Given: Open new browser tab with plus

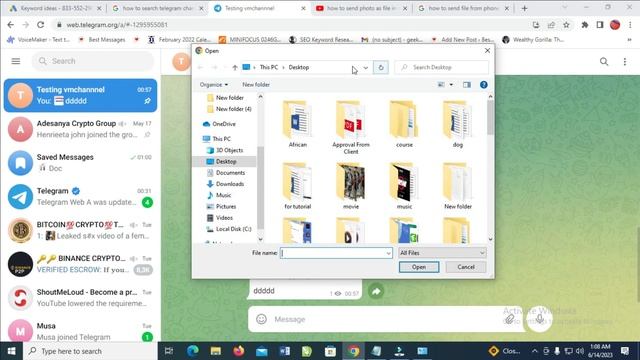Looking at the screenshot, I should tap(524, 8).
